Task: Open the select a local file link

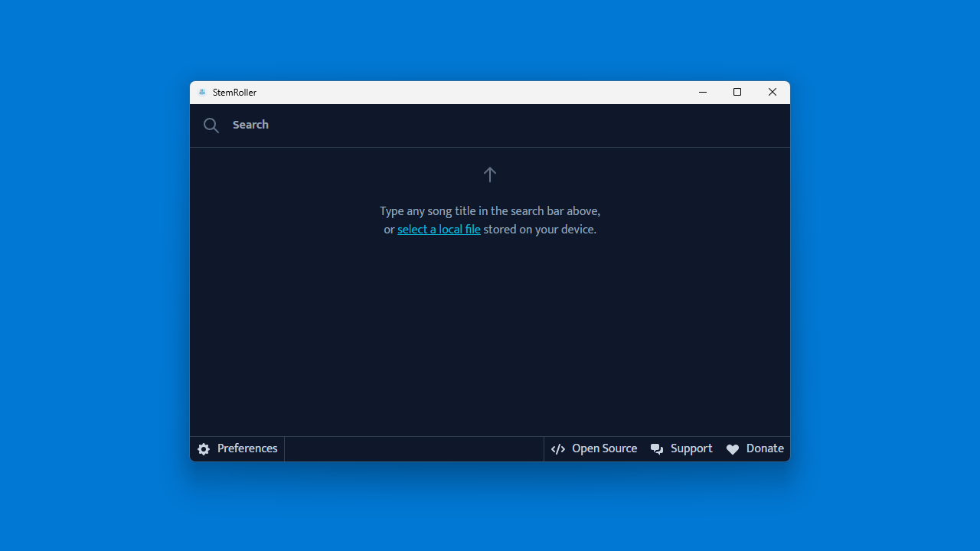Action: coord(439,230)
